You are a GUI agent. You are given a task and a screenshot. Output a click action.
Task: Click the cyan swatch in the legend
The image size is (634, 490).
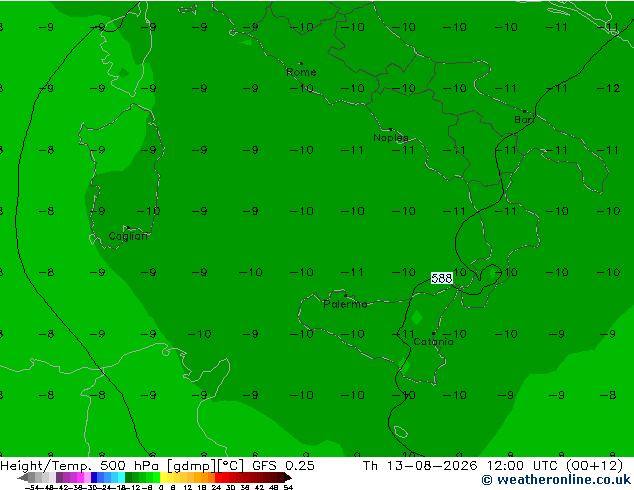[121, 477]
